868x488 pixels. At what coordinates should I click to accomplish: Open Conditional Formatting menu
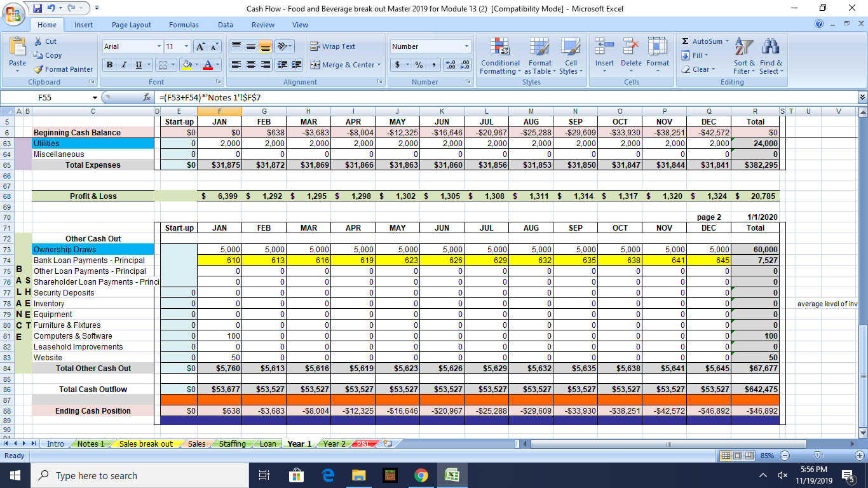pos(500,56)
